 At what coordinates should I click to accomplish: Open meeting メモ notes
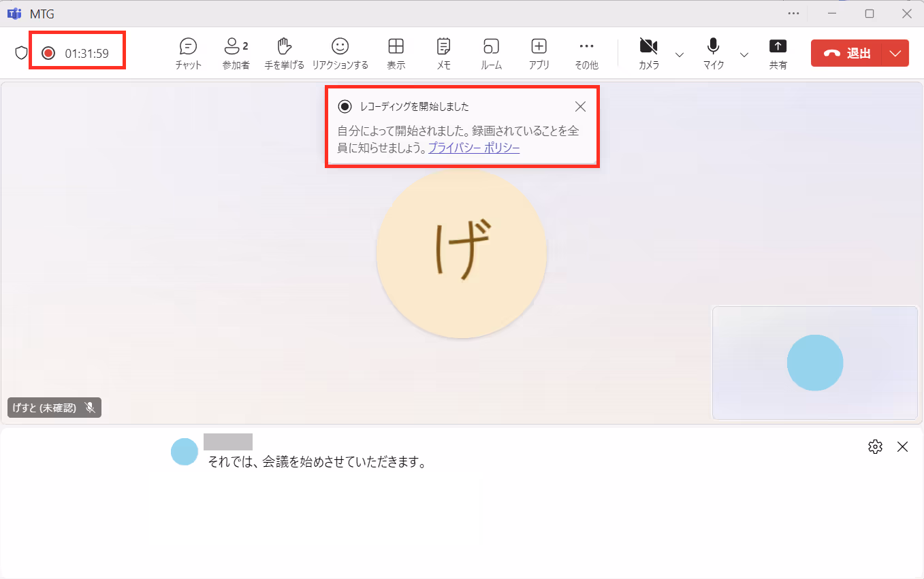click(443, 54)
